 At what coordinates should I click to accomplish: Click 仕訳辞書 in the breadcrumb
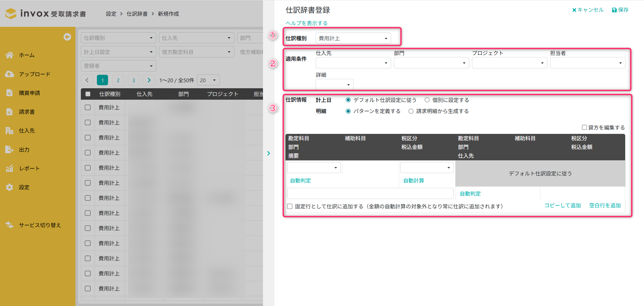click(137, 14)
